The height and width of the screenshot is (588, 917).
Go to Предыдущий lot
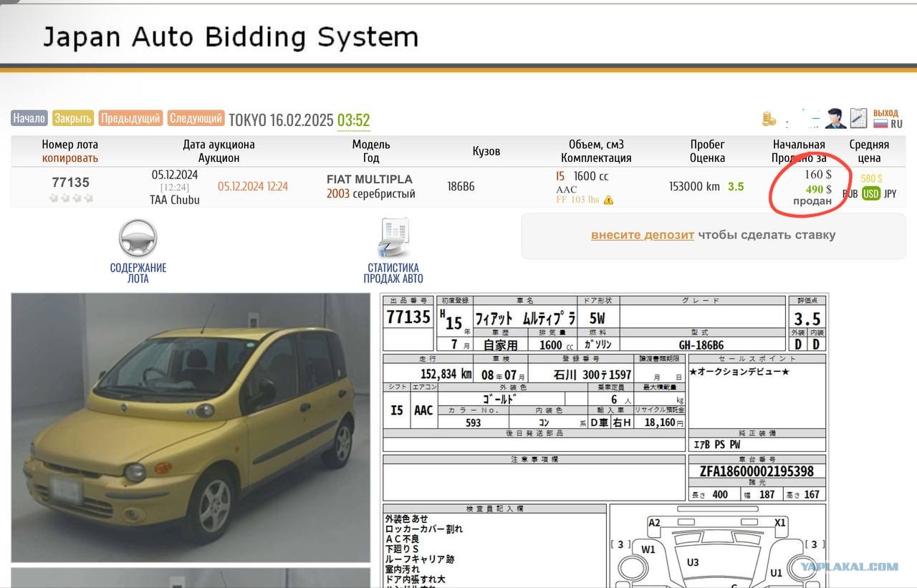click(x=130, y=118)
